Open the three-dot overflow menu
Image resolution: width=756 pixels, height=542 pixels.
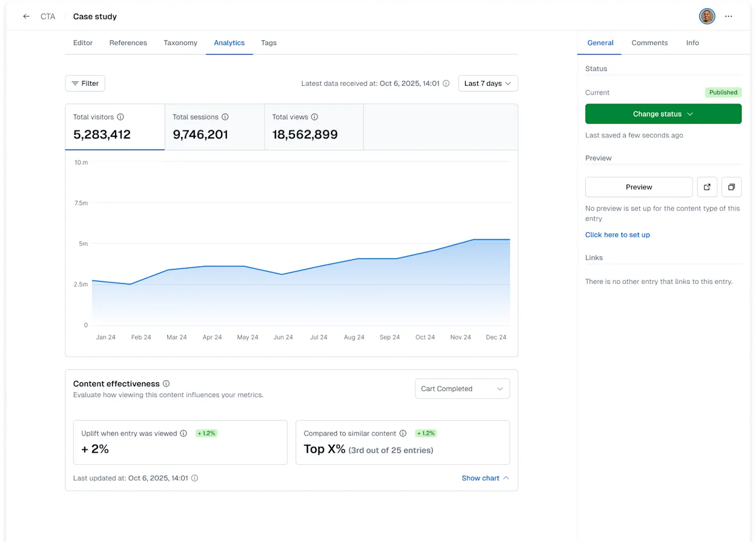pyautogui.click(x=729, y=16)
